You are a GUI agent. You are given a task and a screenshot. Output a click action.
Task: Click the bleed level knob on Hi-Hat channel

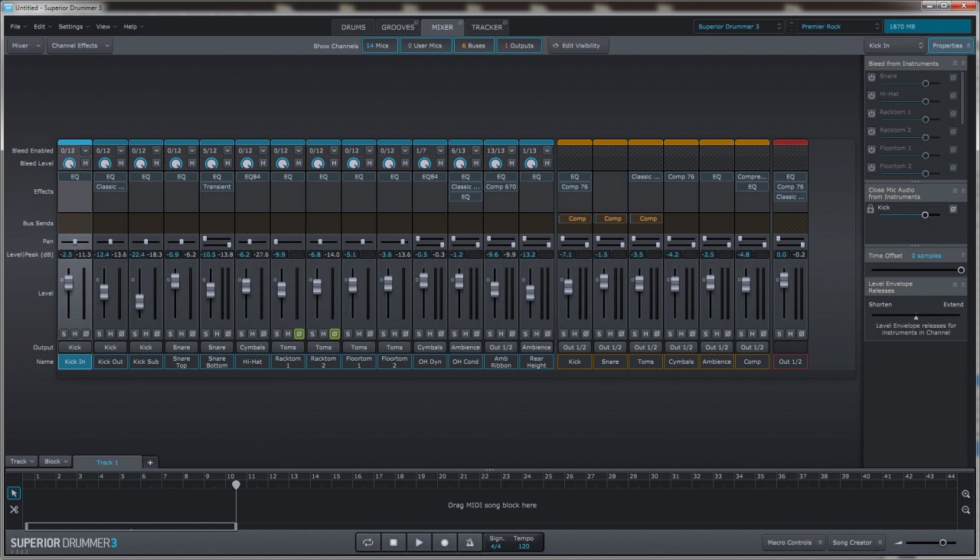247,163
